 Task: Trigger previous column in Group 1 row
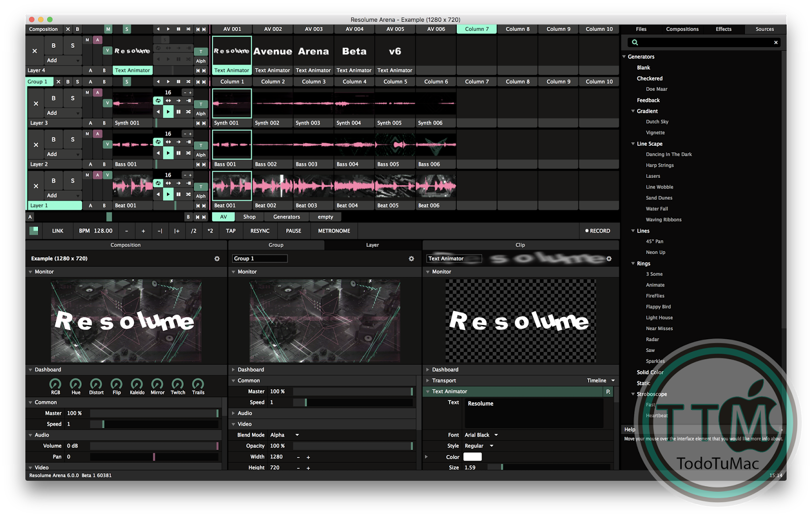(x=198, y=82)
